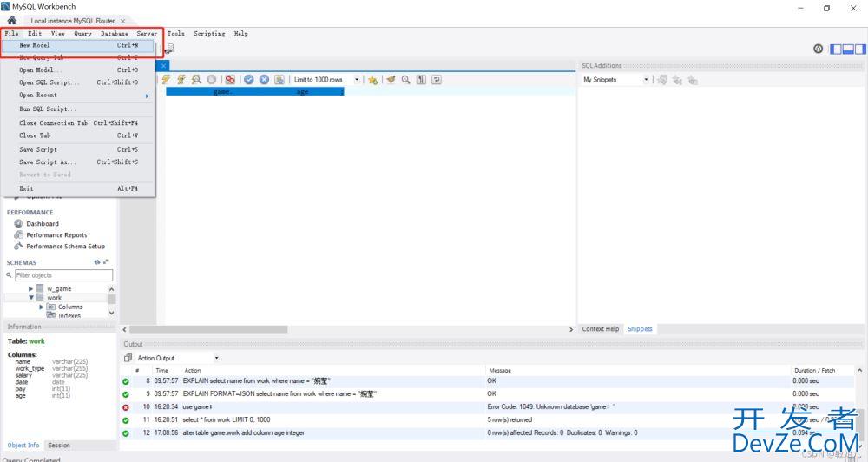Save current statement as snippet (star icon)
This screenshot has width=868, height=462.
(372, 80)
